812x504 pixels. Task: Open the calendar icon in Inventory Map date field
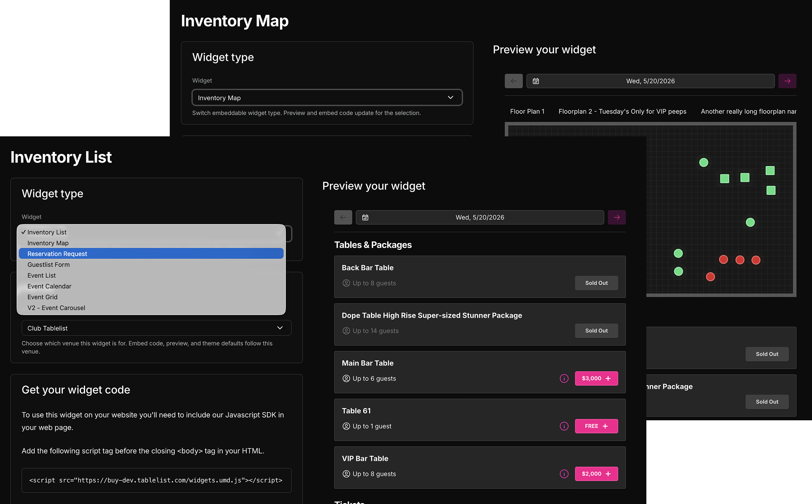tap(536, 81)
